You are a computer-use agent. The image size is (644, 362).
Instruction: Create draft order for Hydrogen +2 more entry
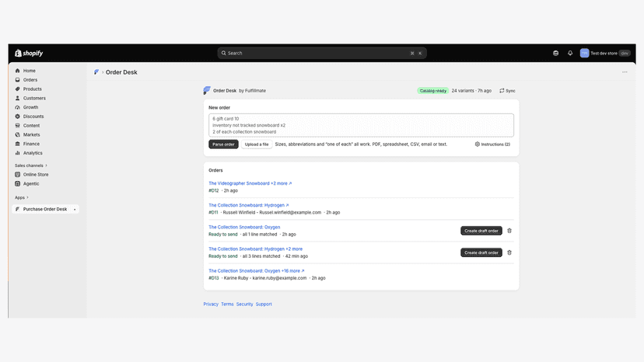tap(481, 252)
